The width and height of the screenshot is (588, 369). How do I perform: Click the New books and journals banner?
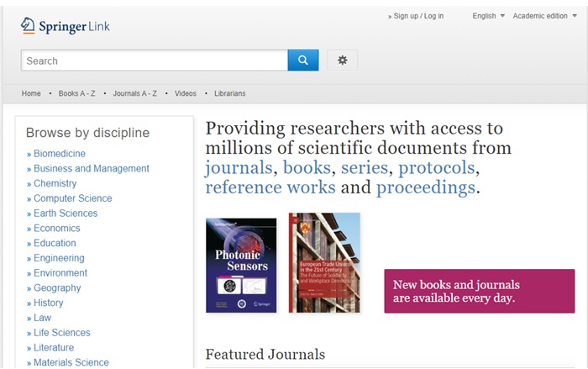[x=480, y=291]
